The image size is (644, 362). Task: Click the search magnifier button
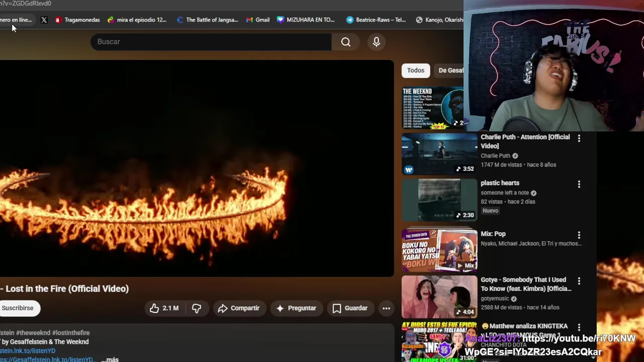pos(346,42)
